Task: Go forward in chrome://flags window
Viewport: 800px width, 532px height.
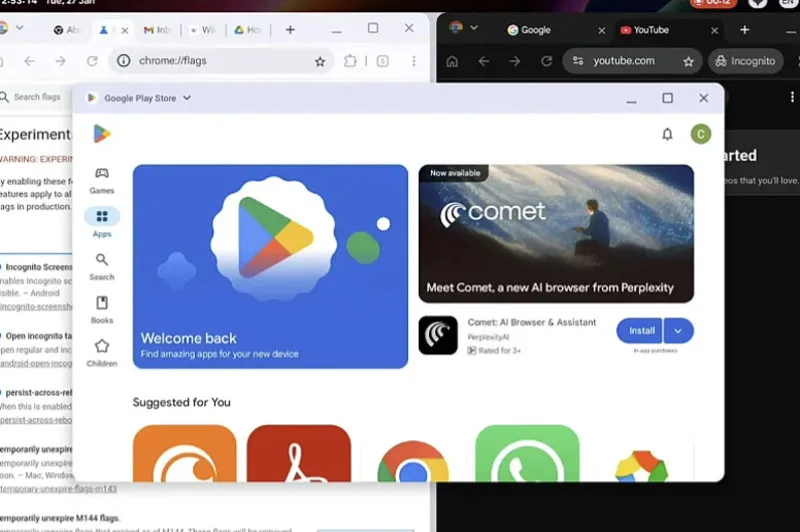Action: [60, 61]
